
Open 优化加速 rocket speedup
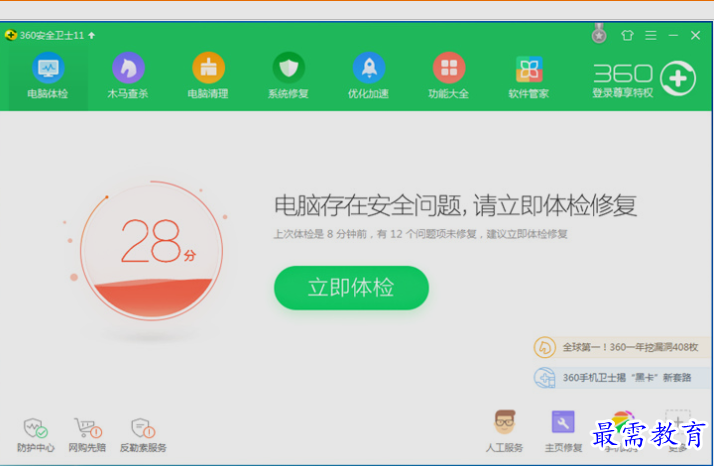coord(368,77)
